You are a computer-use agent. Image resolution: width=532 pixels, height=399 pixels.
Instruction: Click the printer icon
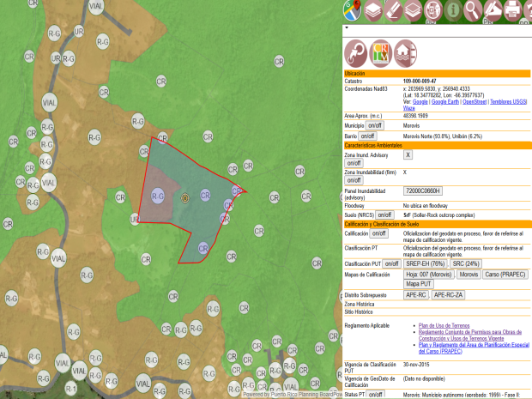pyautogui.click(x=514, y=9)
